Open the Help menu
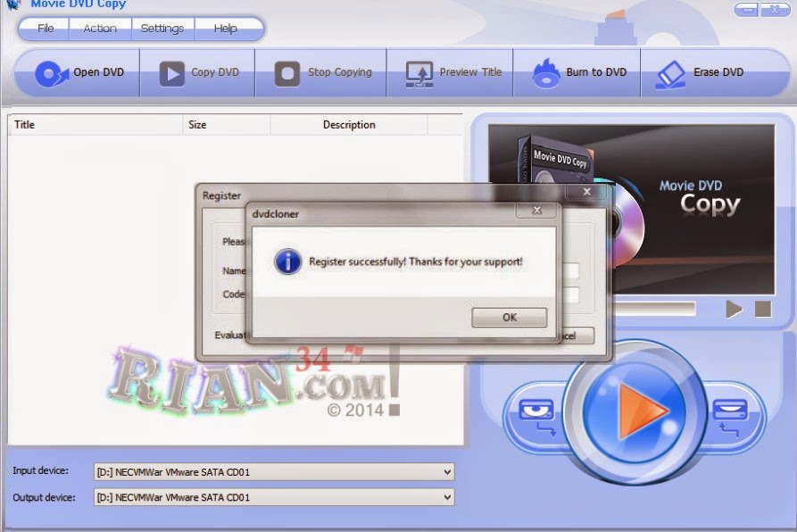Viewport: 797px width, 532px height. pos(225,29)
